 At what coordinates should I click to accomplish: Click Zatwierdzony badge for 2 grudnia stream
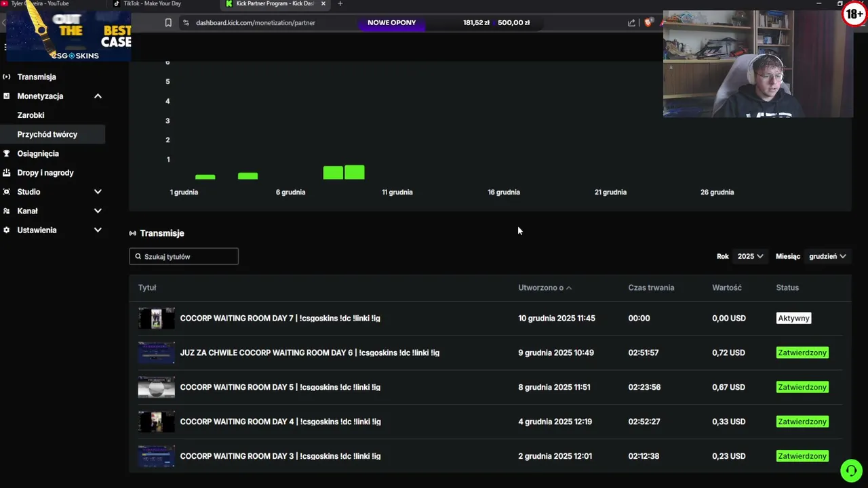tap(802, 456)
